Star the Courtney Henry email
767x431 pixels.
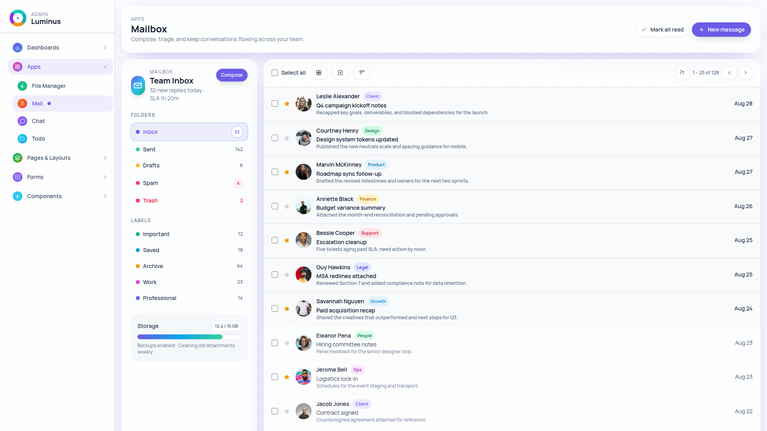pos(287,138)
